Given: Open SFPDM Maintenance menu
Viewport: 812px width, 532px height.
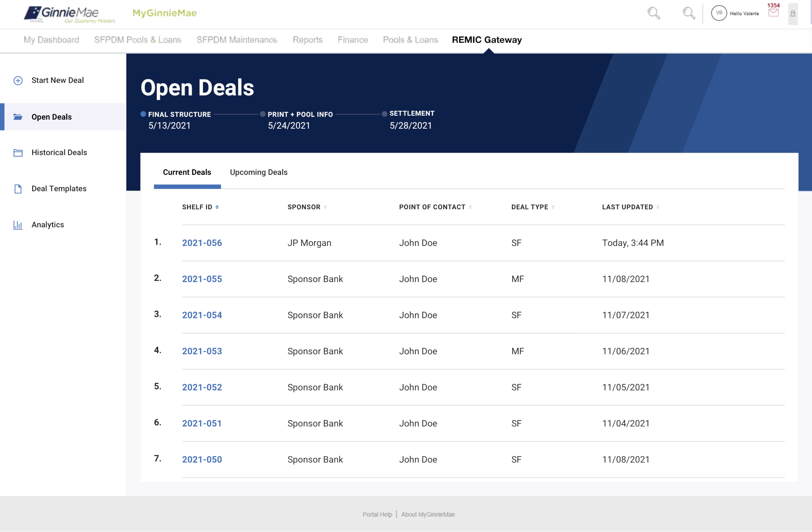Looking at the screenshot, I should [x=237, y=40].
